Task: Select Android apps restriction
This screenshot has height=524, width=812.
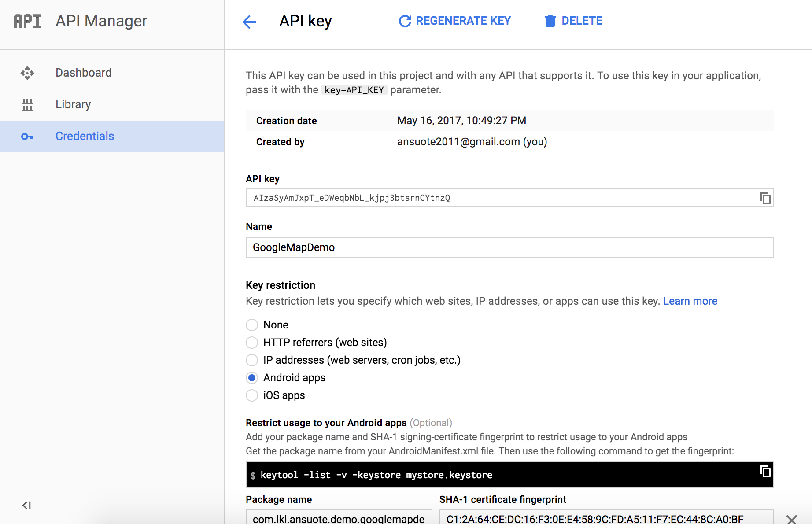Action: coord(252,378)
